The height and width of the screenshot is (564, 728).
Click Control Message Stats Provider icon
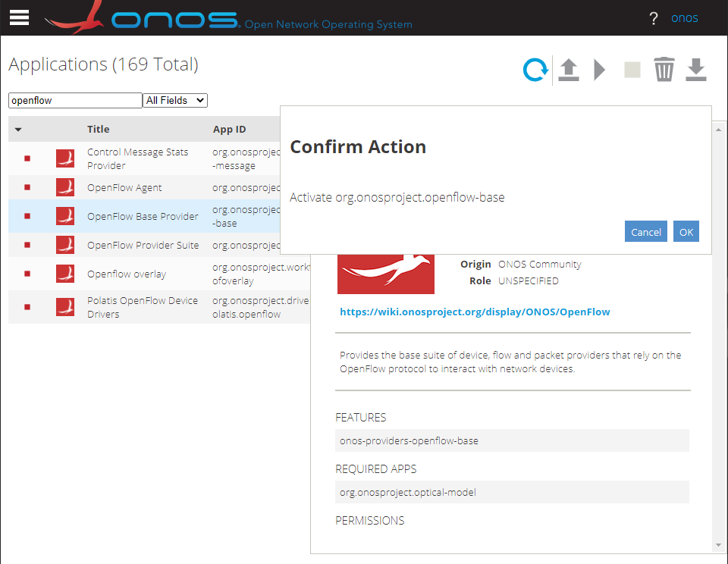point(65,158)
